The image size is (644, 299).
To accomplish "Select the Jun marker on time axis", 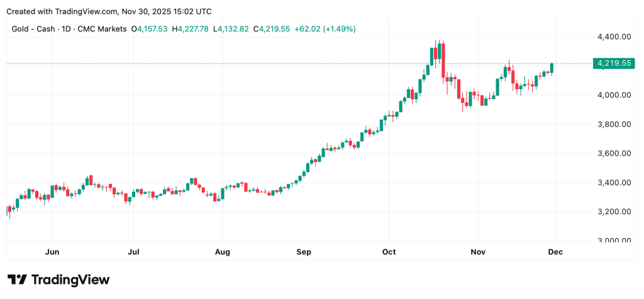I will pyautogui.click(x=52, y=252).
